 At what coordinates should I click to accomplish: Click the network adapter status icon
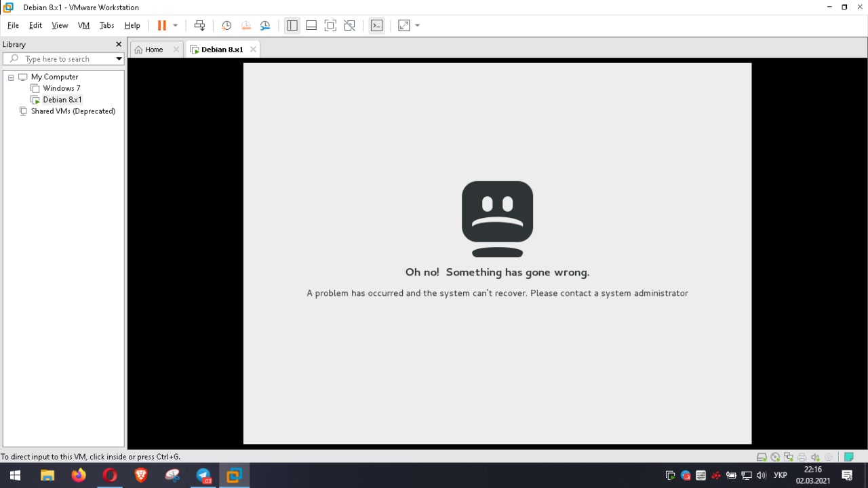788,457
